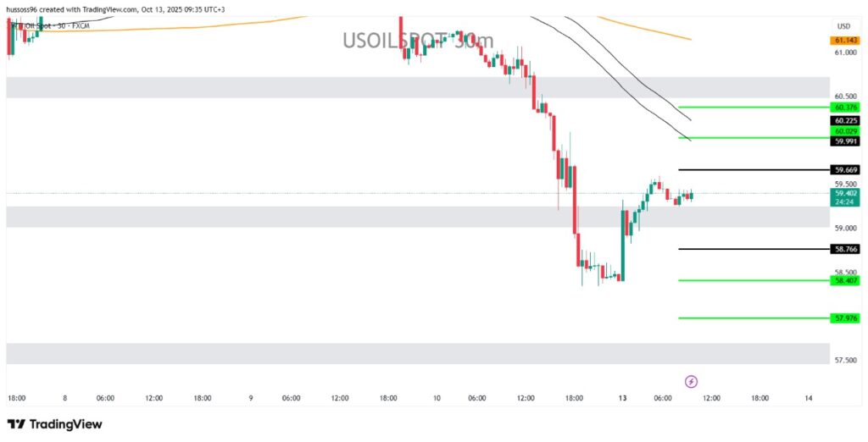Viewport: 868px width, 442px height.
Task: Click the black 59.991 price label
Action: click(845, 141)
